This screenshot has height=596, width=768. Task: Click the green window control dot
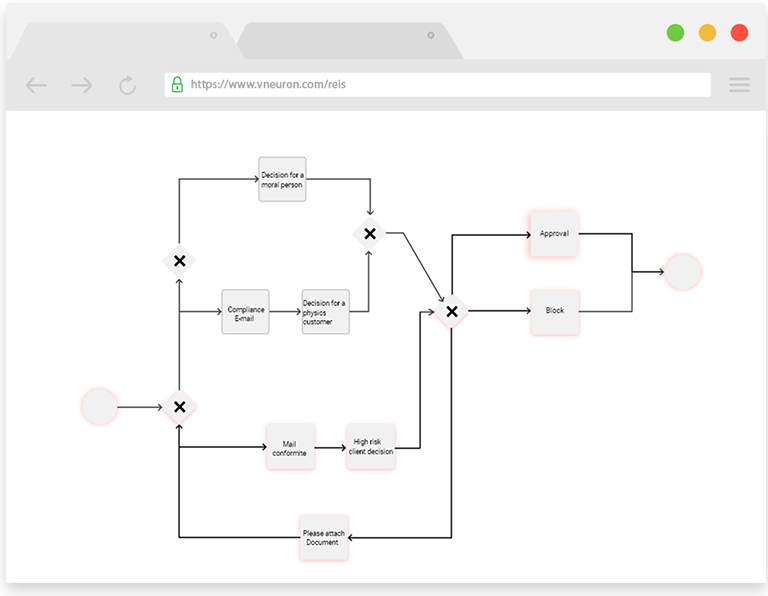click(x=675, y=33)
